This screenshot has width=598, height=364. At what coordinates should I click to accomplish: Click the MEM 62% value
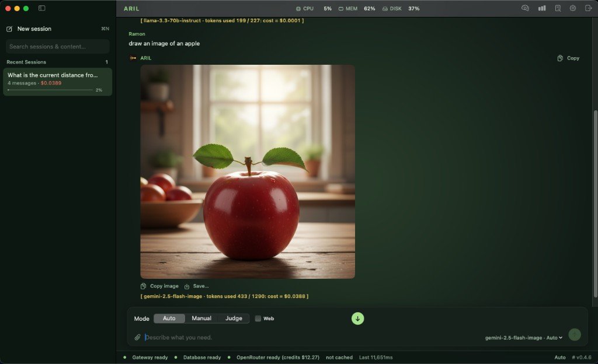click(369, 8)
